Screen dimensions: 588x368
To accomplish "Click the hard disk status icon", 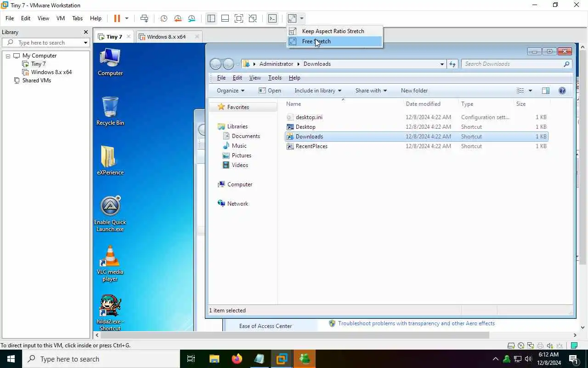I will pos(511,345).
